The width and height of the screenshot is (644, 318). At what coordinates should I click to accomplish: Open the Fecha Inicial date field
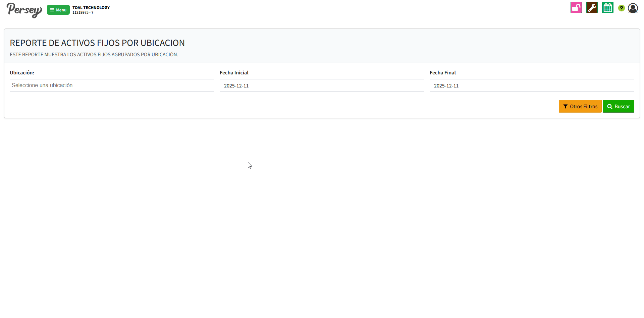pos(322,85)
